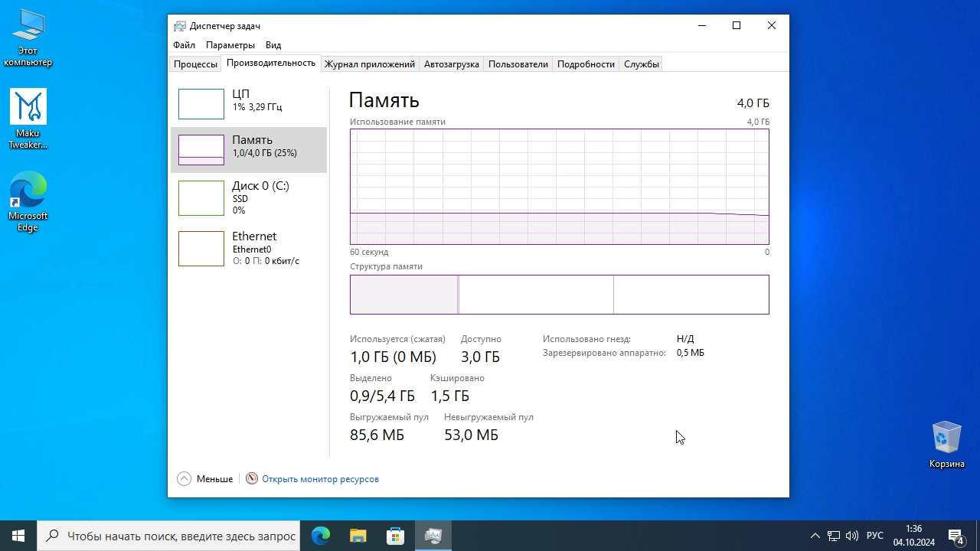The height and width of the screenshot is (551, 980).
Task: Click the memory composition bar
Action: (x=560, y=295)
